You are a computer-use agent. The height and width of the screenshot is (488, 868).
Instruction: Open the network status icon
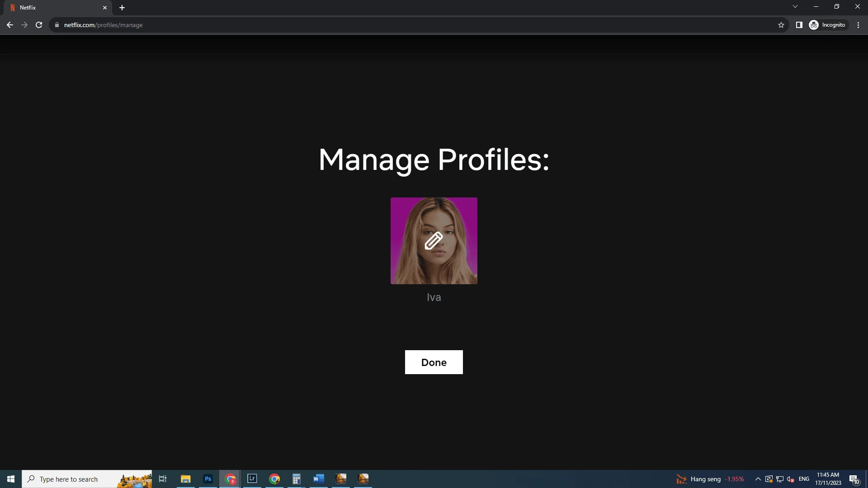click(780, 479)
